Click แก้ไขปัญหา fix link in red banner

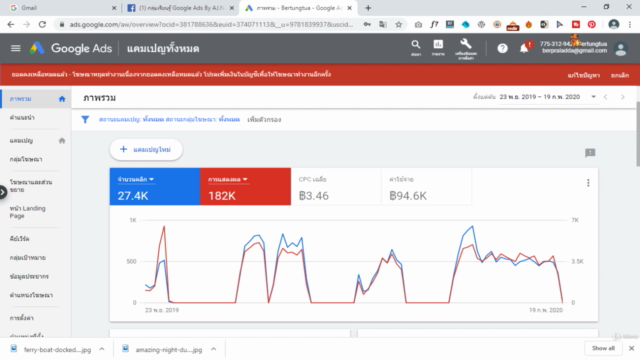pos(584,75)
